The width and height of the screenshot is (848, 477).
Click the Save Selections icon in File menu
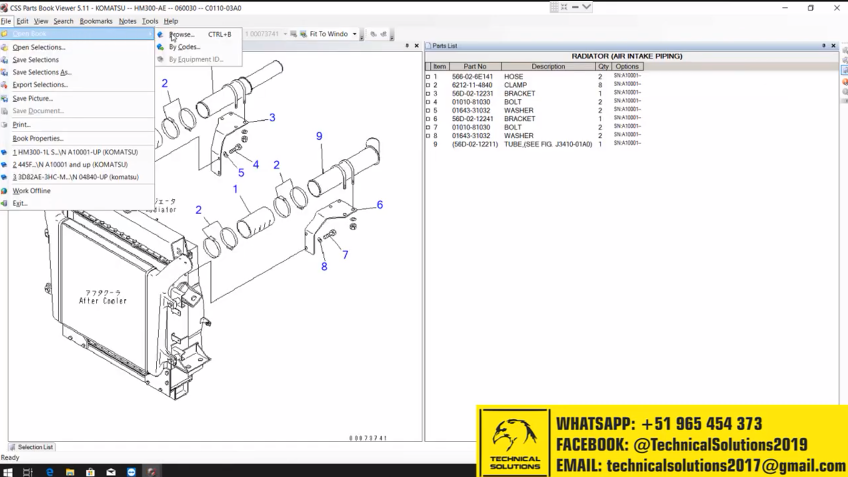(x=5, y=60)
